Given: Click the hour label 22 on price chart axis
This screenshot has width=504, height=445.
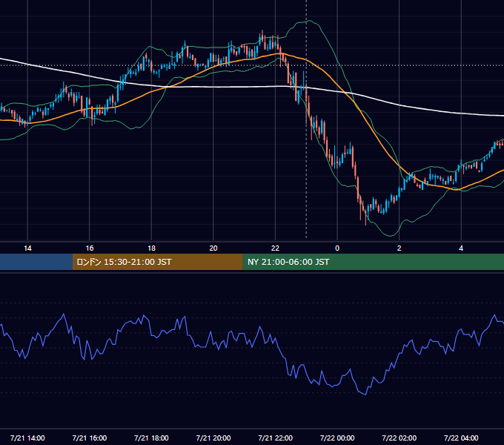Looking at the screenshot, I should point(275,248).
